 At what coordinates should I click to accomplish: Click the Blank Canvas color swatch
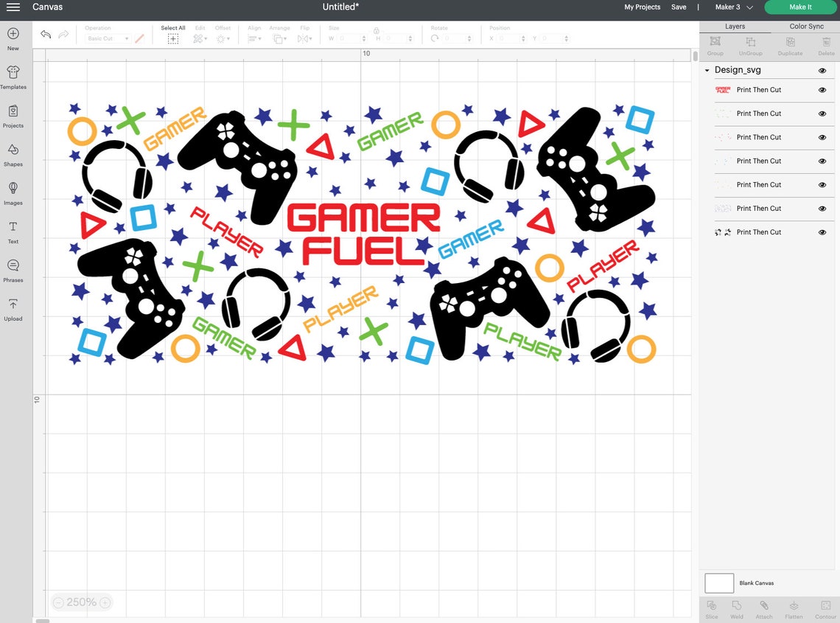718,582
